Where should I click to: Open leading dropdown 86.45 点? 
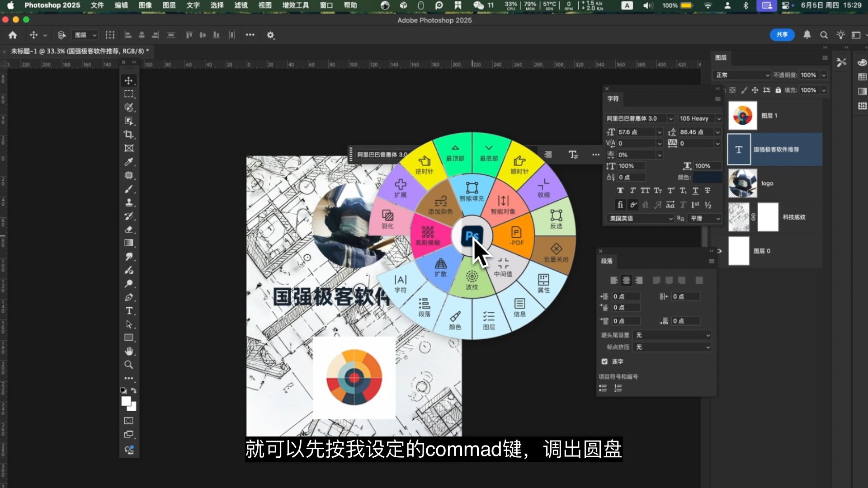click(699, 132)
